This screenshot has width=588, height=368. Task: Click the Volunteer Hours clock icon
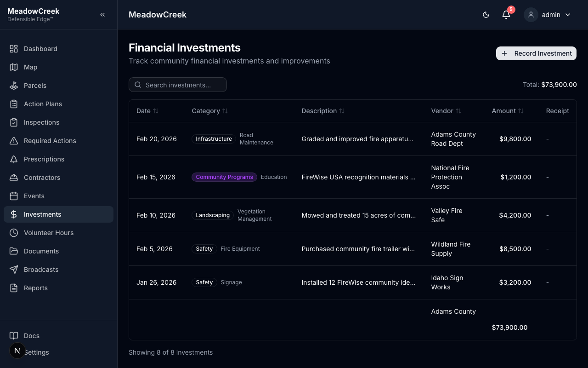pyautogui.click(x=14, y=233)
